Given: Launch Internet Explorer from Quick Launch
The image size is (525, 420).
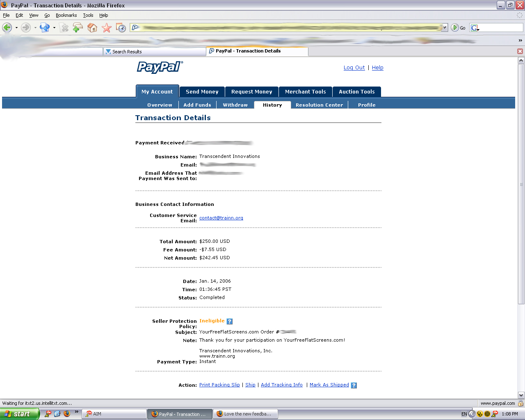Looking at the screenshot, I should (57, 414).
